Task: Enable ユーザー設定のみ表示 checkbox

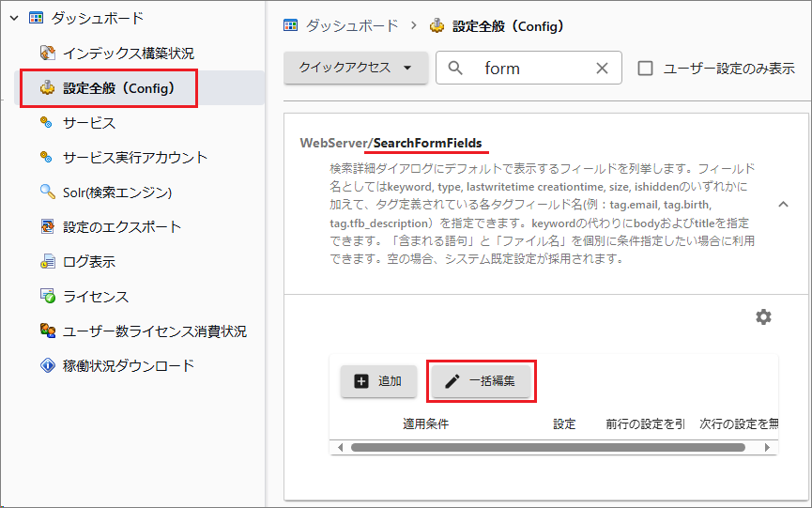Action: tap(645, 69)
